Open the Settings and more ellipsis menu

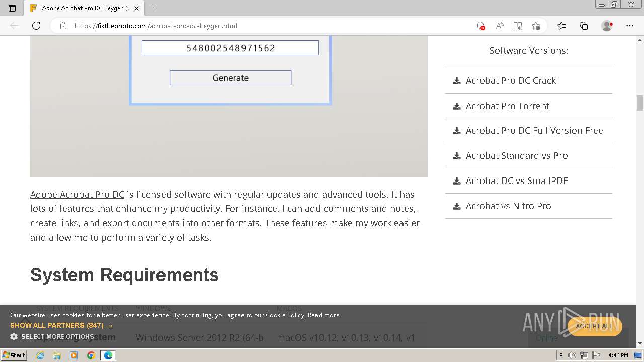pos(630,26)
